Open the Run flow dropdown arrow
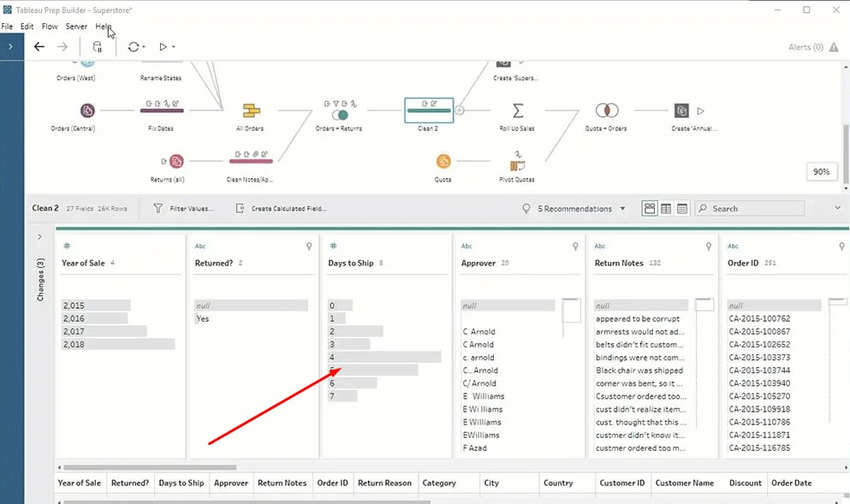 [174, 47]
